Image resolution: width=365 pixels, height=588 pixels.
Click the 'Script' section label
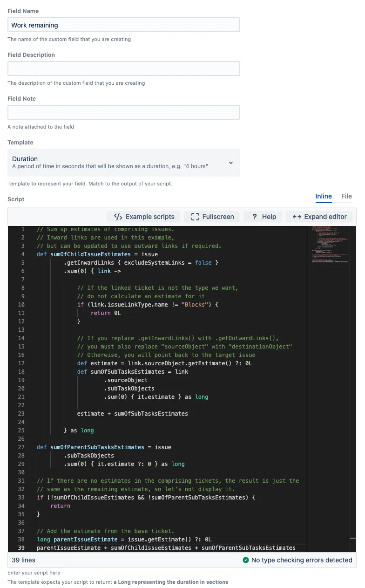16,199
